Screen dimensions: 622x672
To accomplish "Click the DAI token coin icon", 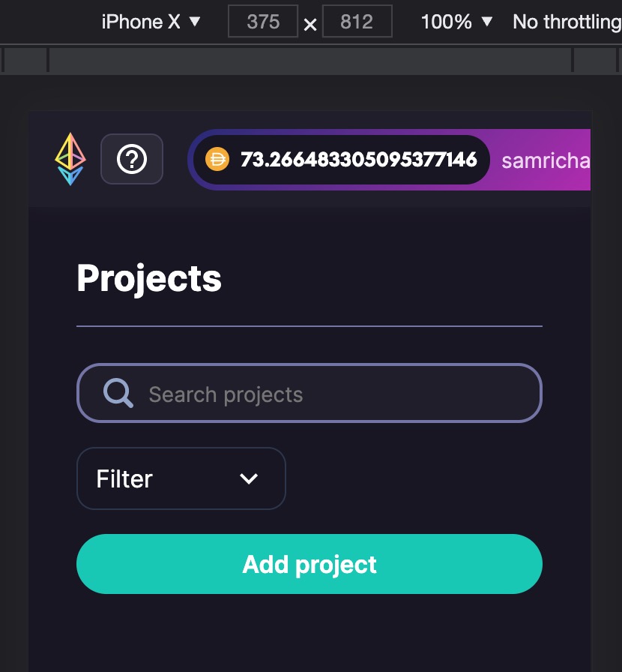I will click(217, 159).
